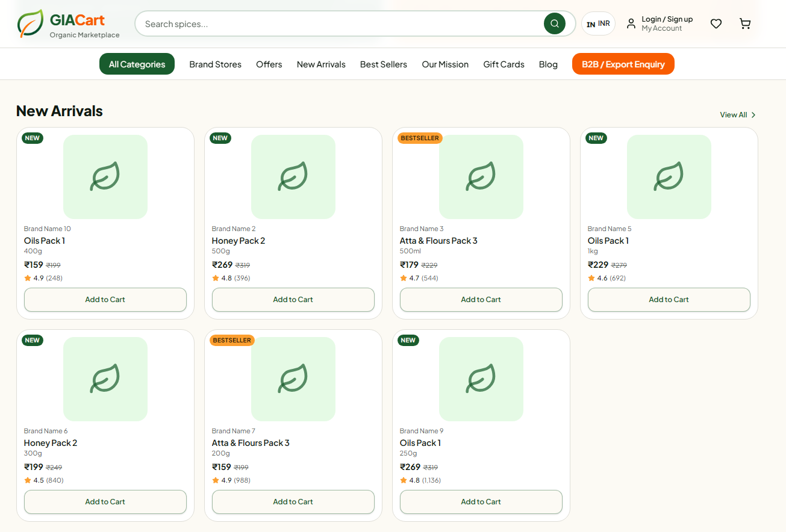The image size is (786, 532).
Task: Click the green search magnifier button
Action: point(555,23)
